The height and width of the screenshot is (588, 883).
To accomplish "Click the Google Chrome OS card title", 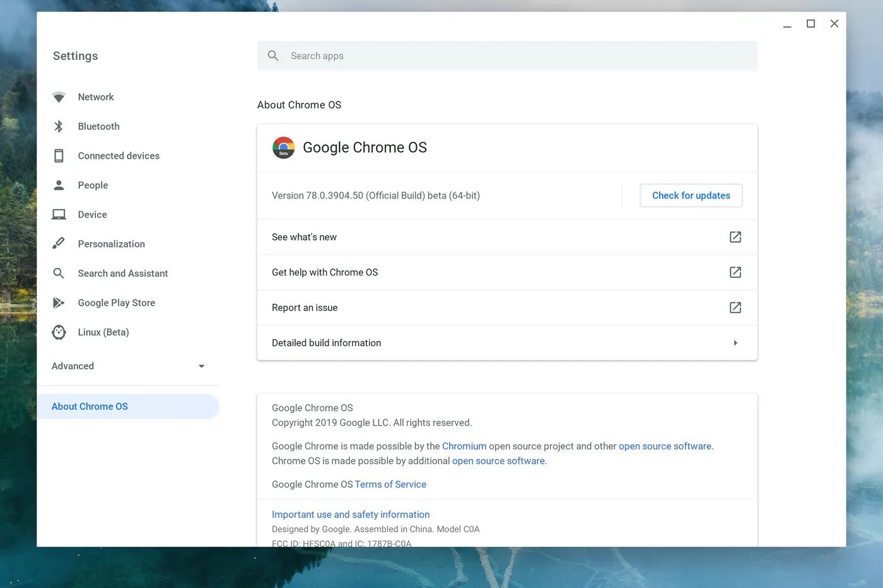I will coord(365,147).
